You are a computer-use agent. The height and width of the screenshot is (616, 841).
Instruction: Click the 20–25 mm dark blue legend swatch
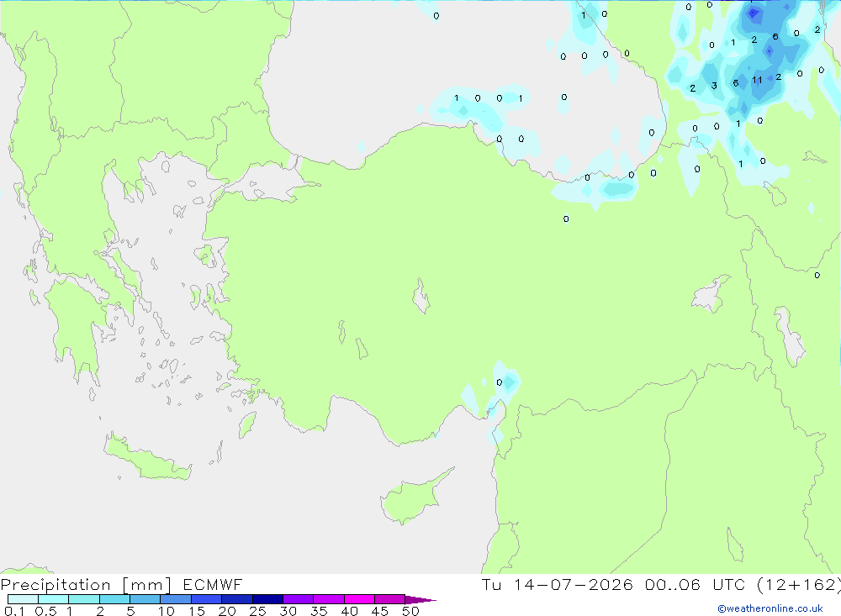[236, 599]
